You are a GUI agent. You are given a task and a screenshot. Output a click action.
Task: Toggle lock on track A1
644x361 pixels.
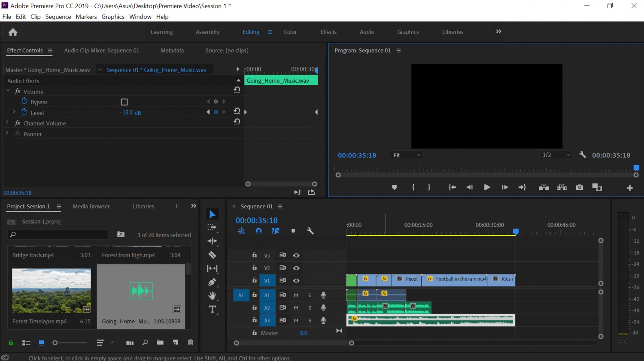[255, 295]
